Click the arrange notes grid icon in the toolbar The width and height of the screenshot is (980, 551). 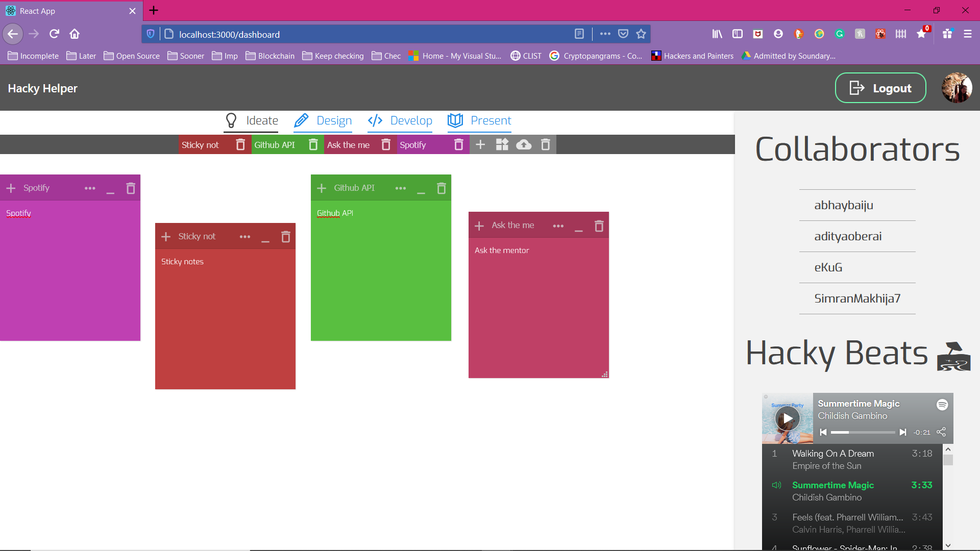[x=502, y=145]
